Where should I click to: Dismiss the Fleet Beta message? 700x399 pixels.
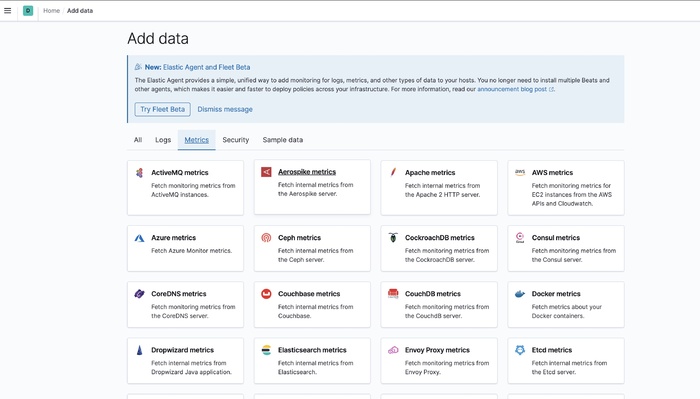click(x=225, y=109)
